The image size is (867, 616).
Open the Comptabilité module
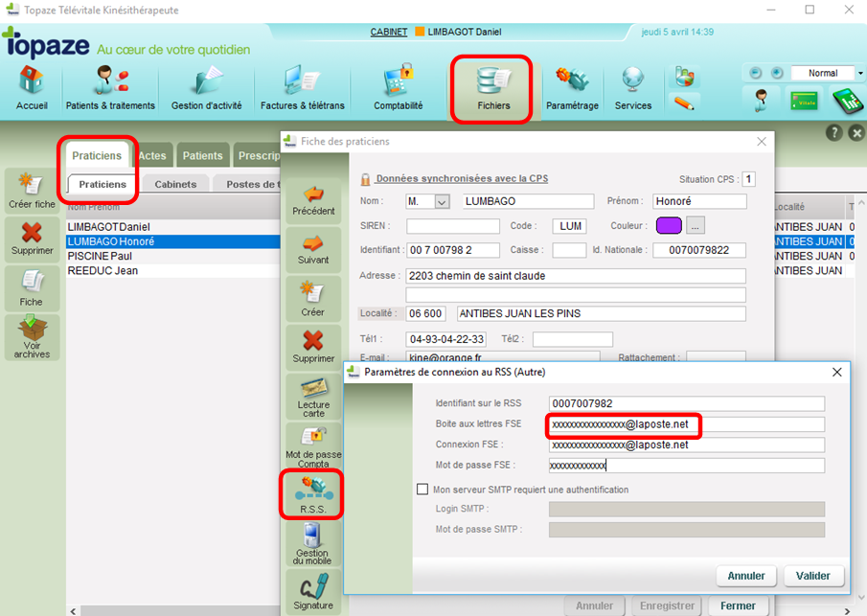[x=399, y=87]
